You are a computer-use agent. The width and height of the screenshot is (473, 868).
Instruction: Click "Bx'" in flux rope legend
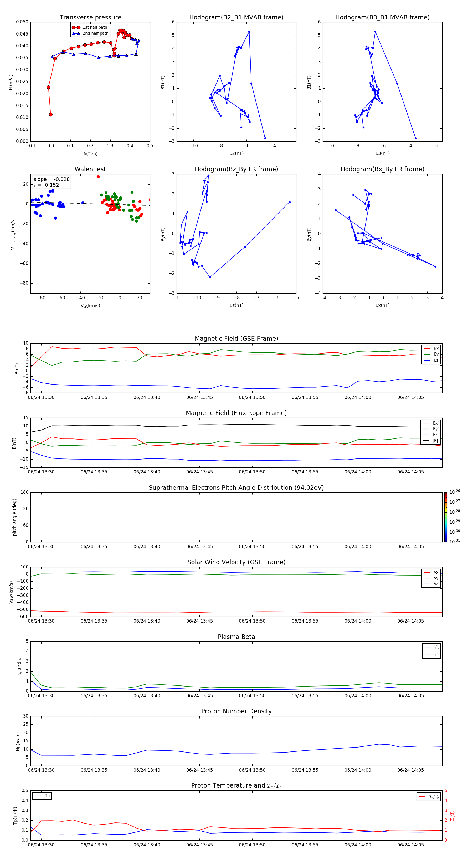pos(431,423)
